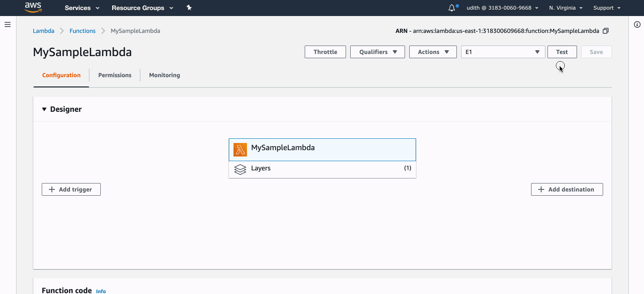Collapse the Designer section
This screenshot has height=294, width=644.
tap(44, 109)
